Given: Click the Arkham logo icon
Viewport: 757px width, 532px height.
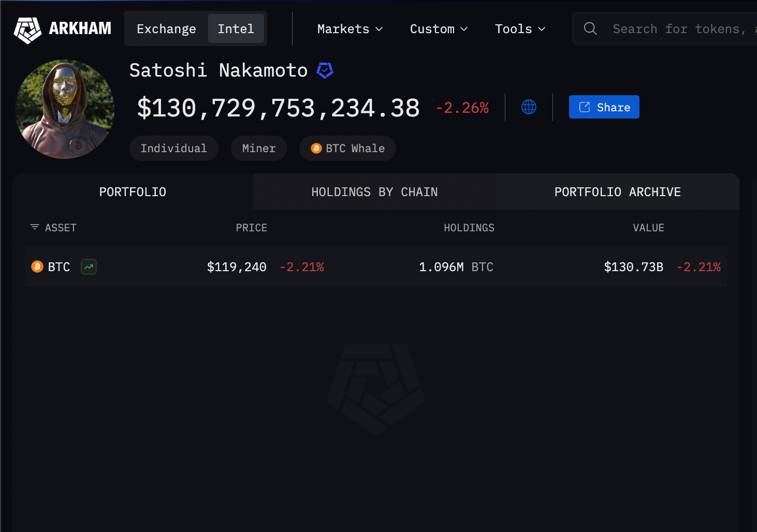Looking at the screenshot, I should pos(27,29).
